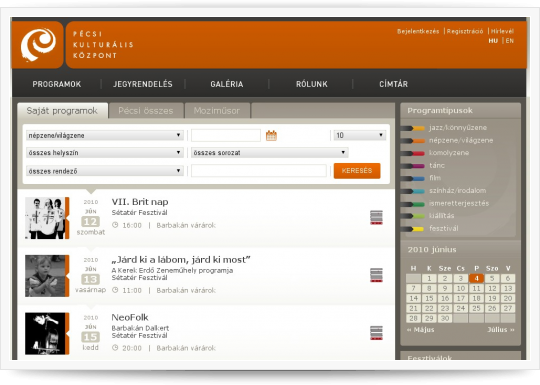Image resolution: width=540 pixels, height=385 pixels.
Task: Open the NeoFolk event title
Action: coord(130,317)
